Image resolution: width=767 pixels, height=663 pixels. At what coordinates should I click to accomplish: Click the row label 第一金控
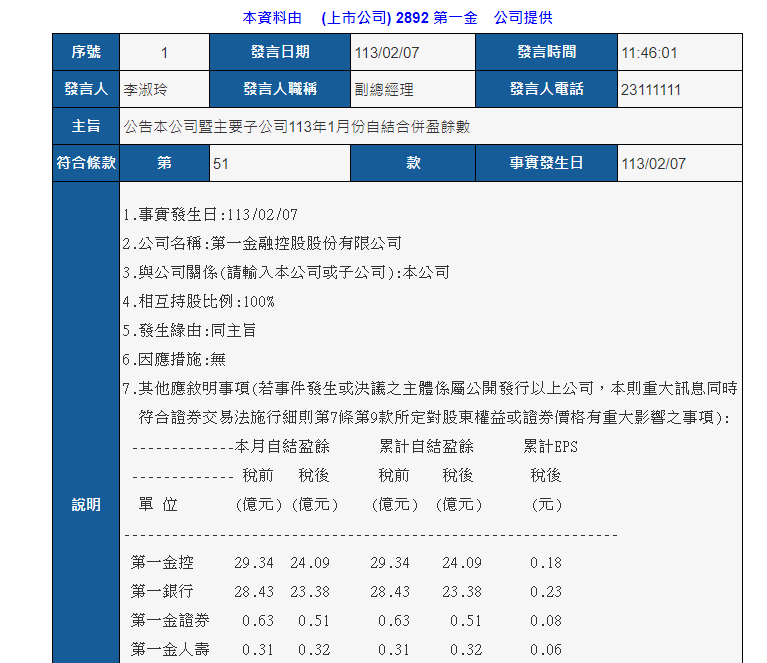(x=162, y=563)
